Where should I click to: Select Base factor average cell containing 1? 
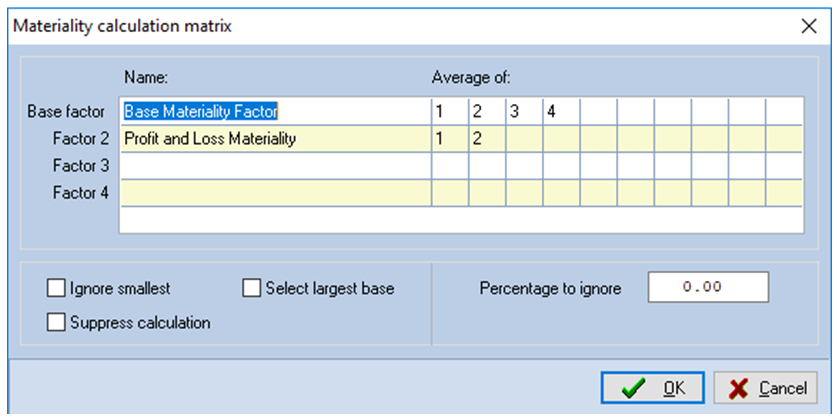tap(450, 112)
